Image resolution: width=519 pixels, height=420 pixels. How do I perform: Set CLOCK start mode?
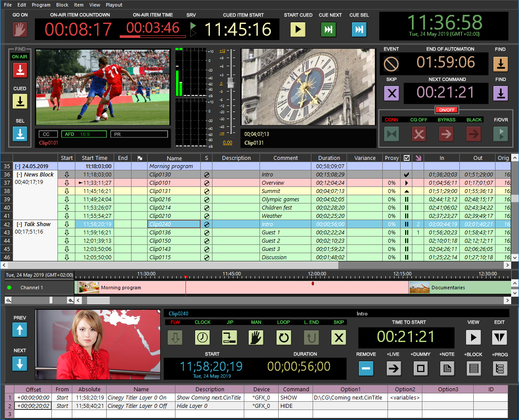(202, 338)
